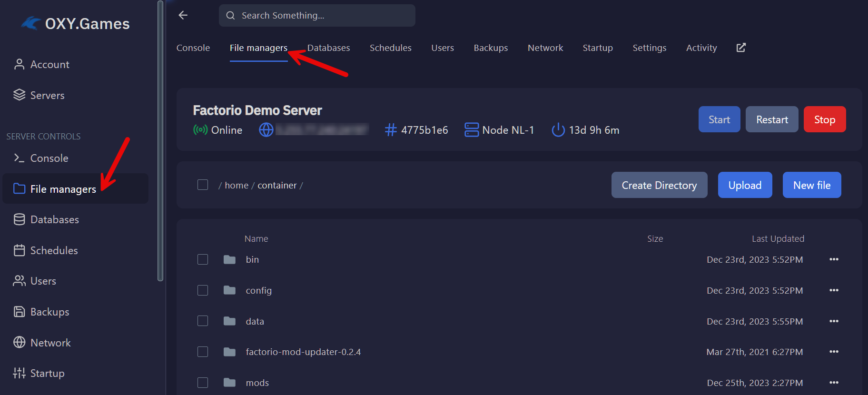Open the three-dot menu for factorio-mod-updater-0.2.4
The height and width of the screenshot is (395, 868).
pos(834,352)
